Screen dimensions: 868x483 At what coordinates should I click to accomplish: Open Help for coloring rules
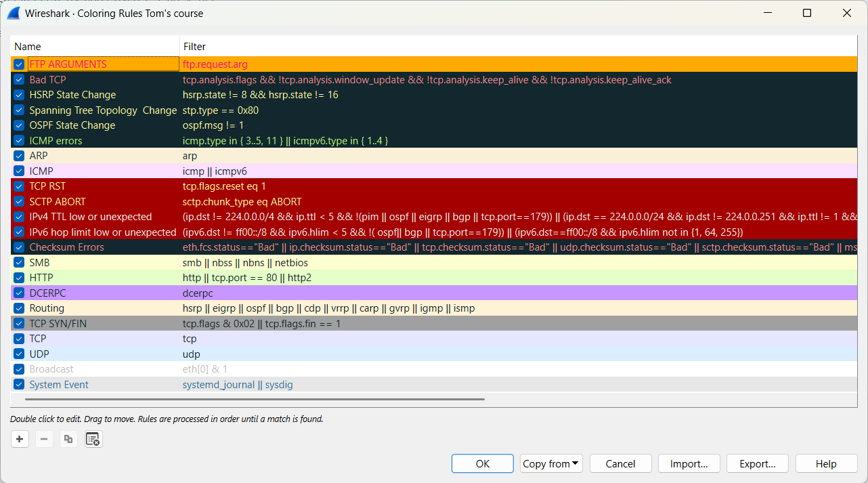coord(826,464)
